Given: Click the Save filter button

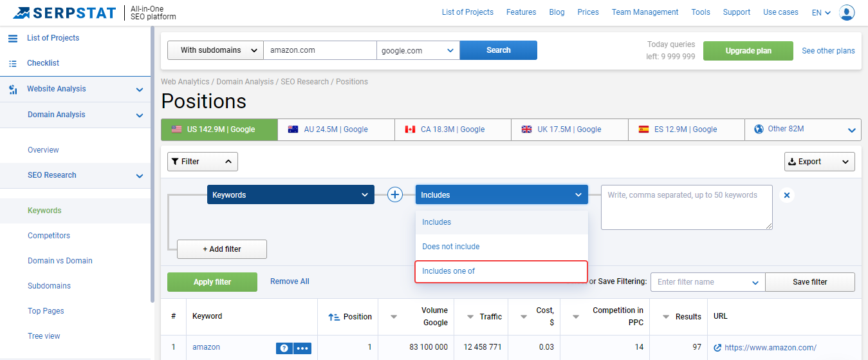Looking at the screenshot, I should point(810,282).
